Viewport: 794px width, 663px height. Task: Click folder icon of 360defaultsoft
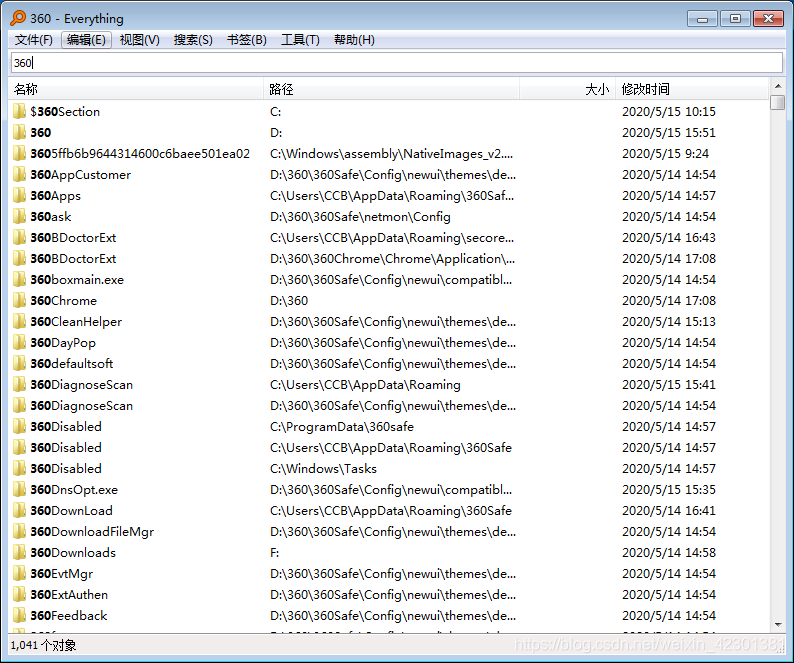coord(19,364)
